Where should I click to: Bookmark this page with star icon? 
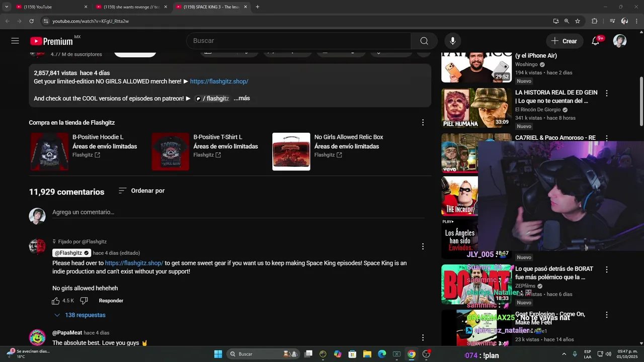(578, 21)
